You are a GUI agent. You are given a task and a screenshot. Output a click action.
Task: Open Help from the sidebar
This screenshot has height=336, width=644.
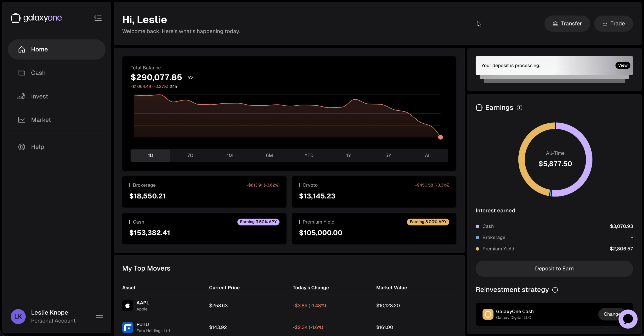[x=38, y=147]
